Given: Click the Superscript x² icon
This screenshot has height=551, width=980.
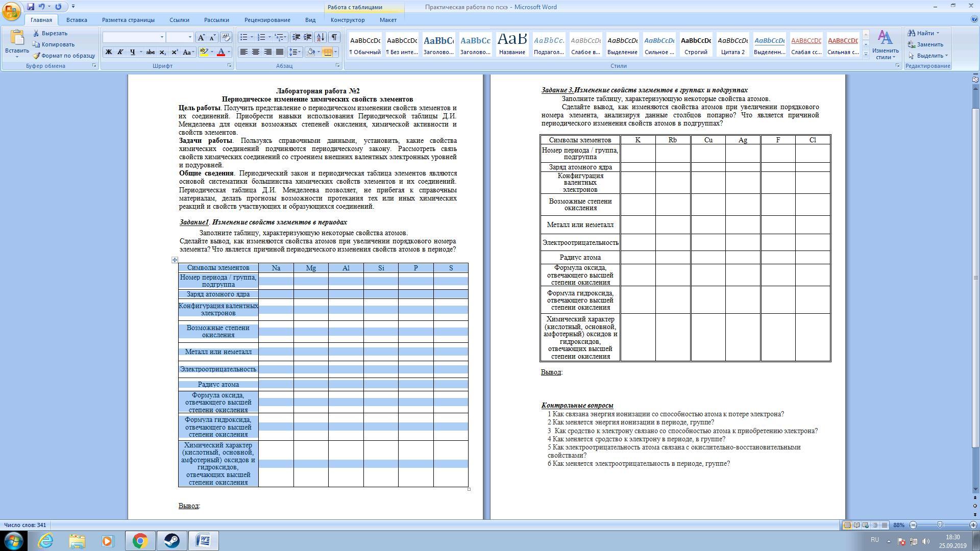Looking at the screenshot, I should (175, 52).
